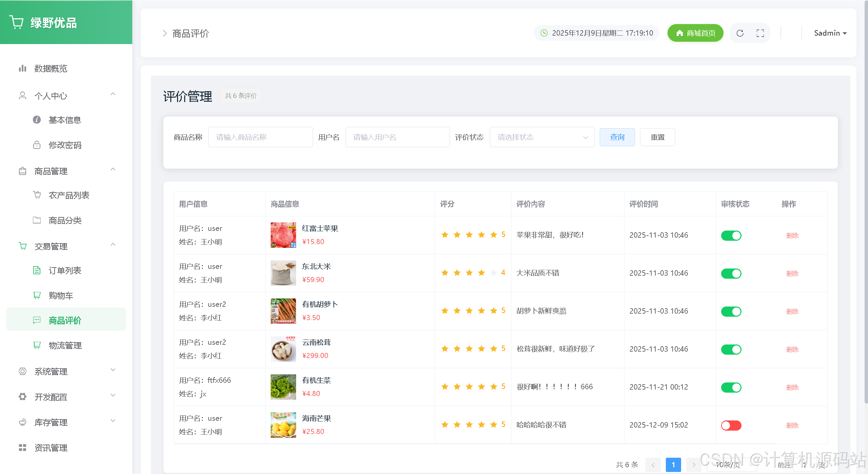
Task: Click the refresh icon in header
Action: coord(740,33)
